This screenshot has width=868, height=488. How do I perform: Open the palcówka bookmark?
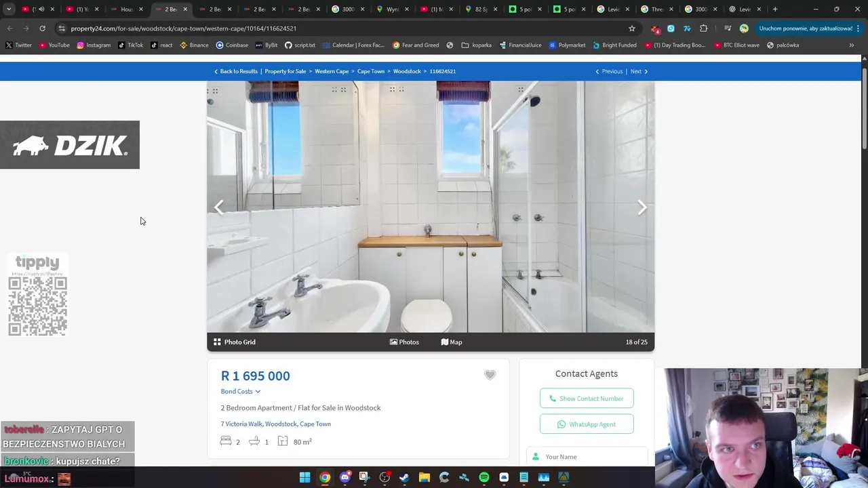coord(783,45)
